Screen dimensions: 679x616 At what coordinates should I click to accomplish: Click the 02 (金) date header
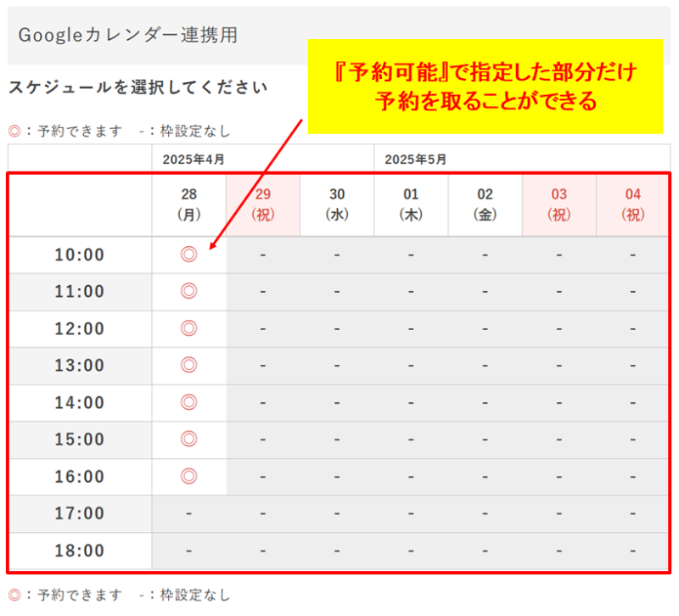point(485,204)
